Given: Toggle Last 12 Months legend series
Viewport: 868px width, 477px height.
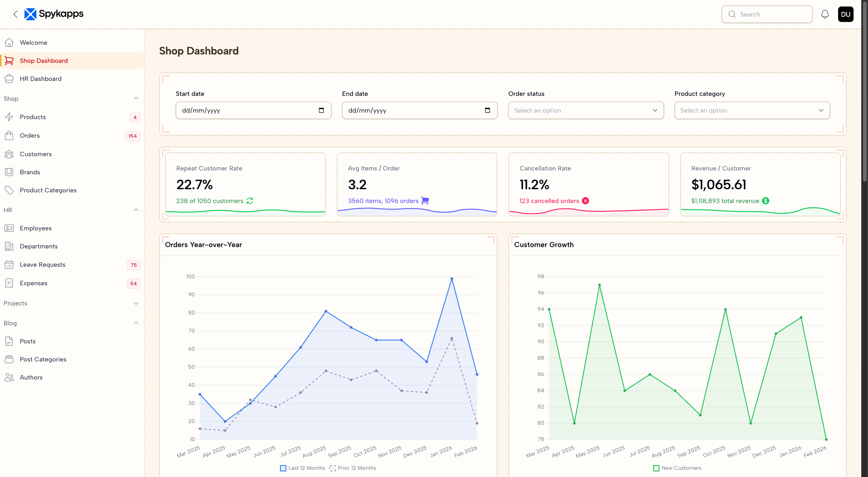Looking at the screenshot, I should click(303, 468).
